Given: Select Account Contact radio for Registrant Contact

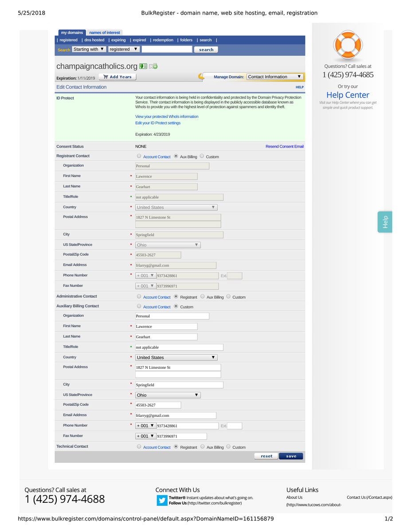Looking at the screenshot, I should pyautogui.click(x=139, y=156).
